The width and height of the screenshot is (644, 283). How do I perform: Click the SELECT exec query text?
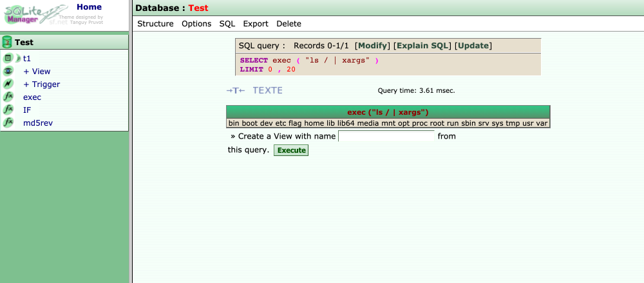pyautogui.click(x=309, y=61)
